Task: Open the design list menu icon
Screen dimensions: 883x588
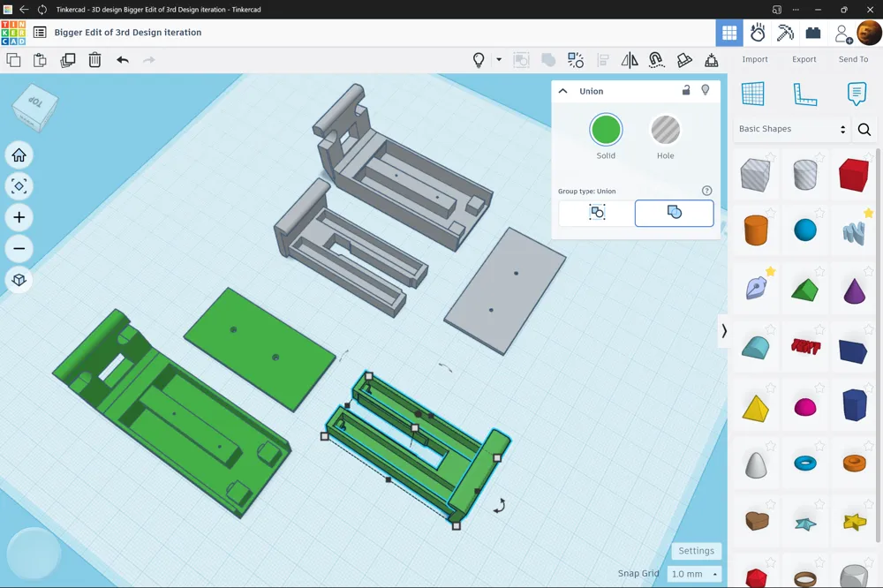Action: 40,33
